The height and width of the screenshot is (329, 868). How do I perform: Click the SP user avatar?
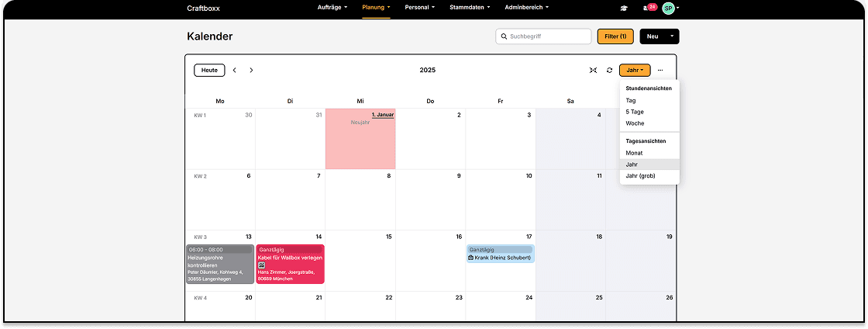pyautogui.click(x=668, y=8)
